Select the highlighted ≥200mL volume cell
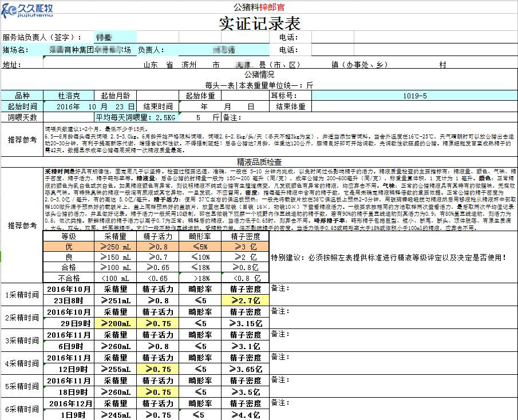The width and height of the screenshot is (518, 420). coord(115,323)
